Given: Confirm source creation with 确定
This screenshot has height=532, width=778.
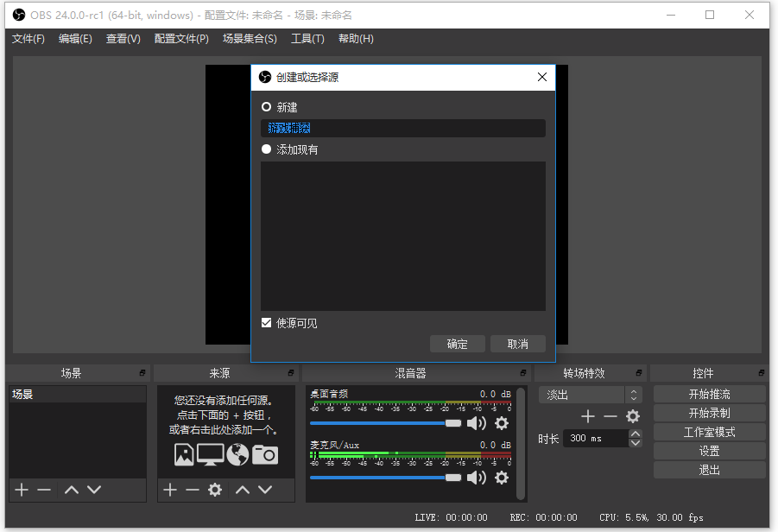Looking at the screenshot, I should click(457, 343).
